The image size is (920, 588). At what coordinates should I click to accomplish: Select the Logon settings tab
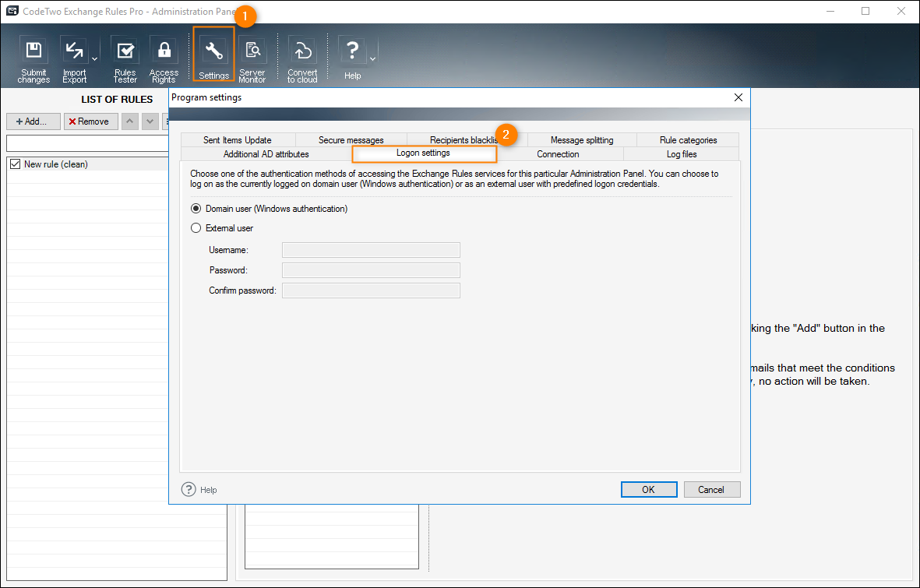point(424,153)
